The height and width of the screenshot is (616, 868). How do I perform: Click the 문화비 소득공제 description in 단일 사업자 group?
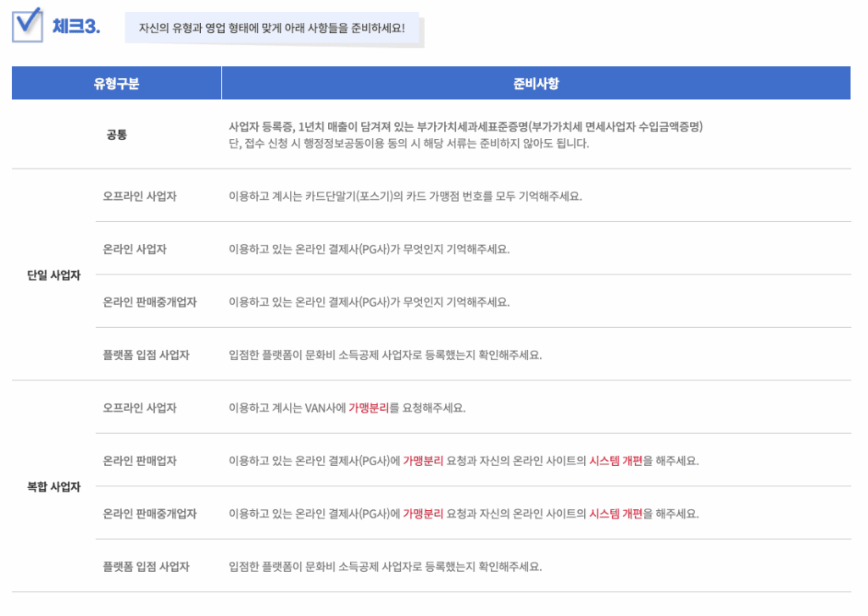click(x=386, y=355)
